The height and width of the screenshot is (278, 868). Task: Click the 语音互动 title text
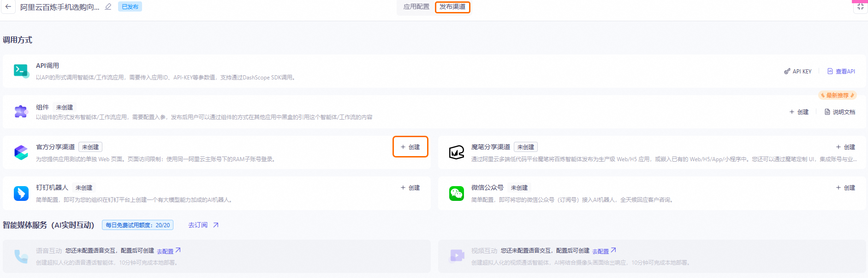tap(49, 251)
